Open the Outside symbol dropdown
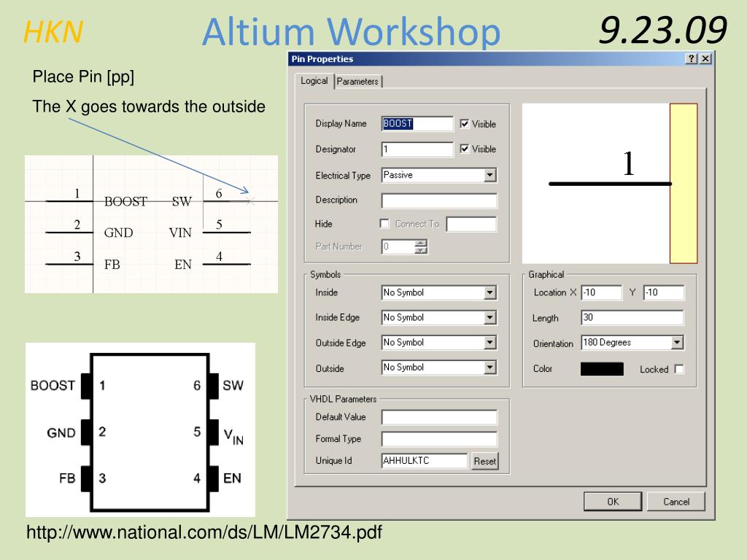The width and height of the screenshot is (747, 560). click(x=489, y=367)
